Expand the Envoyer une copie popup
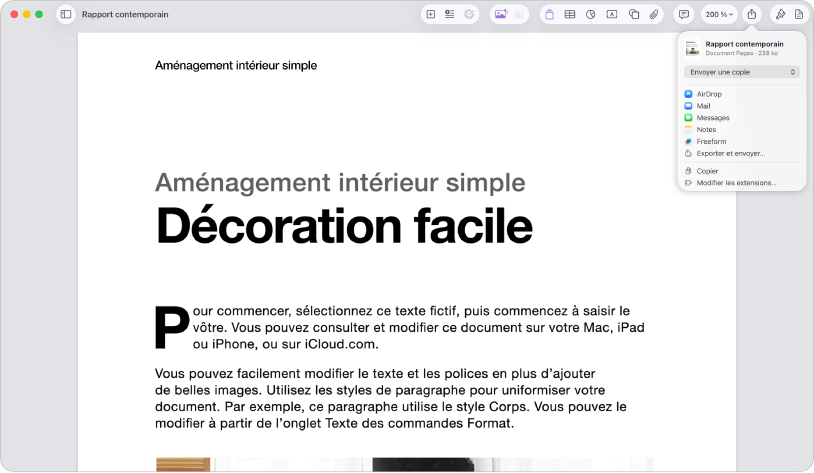 [x=742, y=72]
